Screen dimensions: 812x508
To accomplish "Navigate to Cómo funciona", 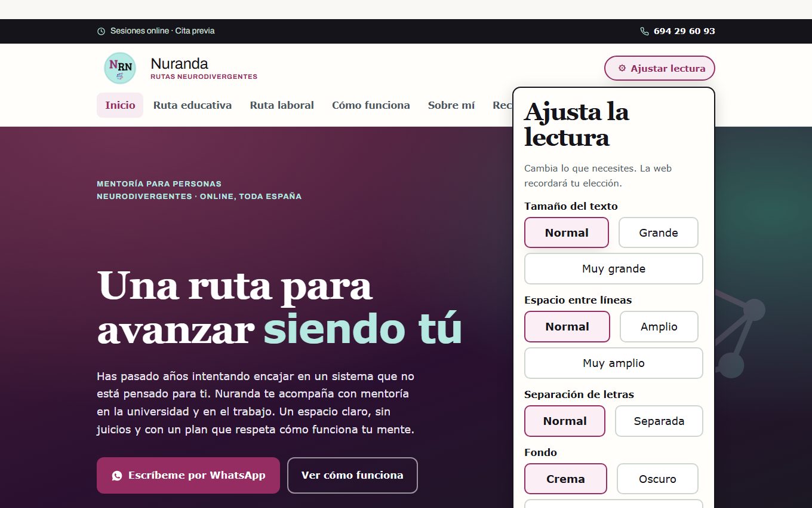I will coord(371,105).
